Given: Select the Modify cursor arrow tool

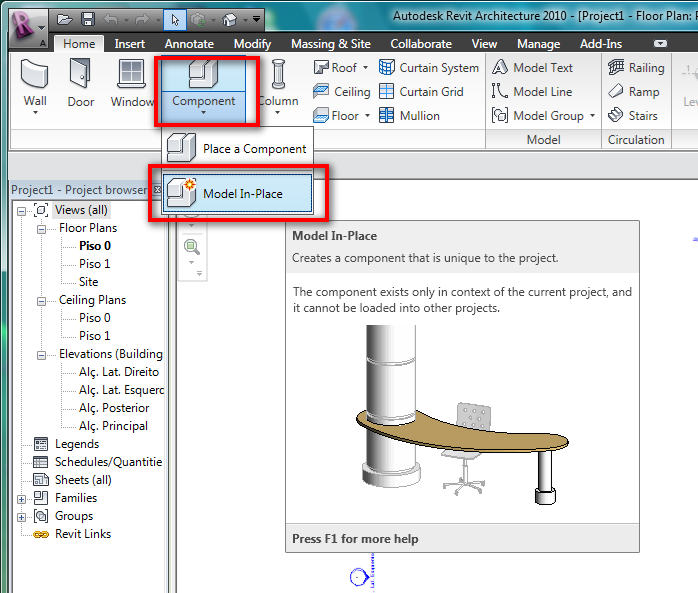Looking at the screenshot, I should [x=175, y=20].
